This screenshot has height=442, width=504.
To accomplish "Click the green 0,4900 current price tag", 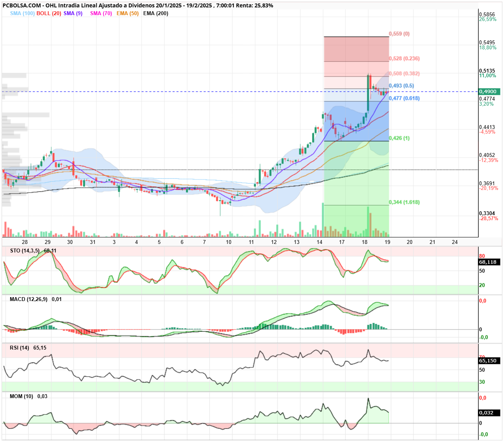I will tap(489, 92).
